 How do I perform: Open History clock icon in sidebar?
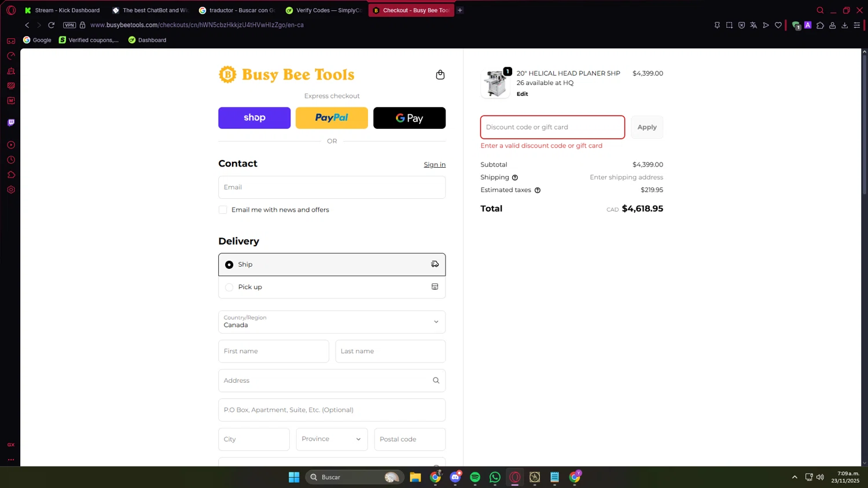click(11, 160)
